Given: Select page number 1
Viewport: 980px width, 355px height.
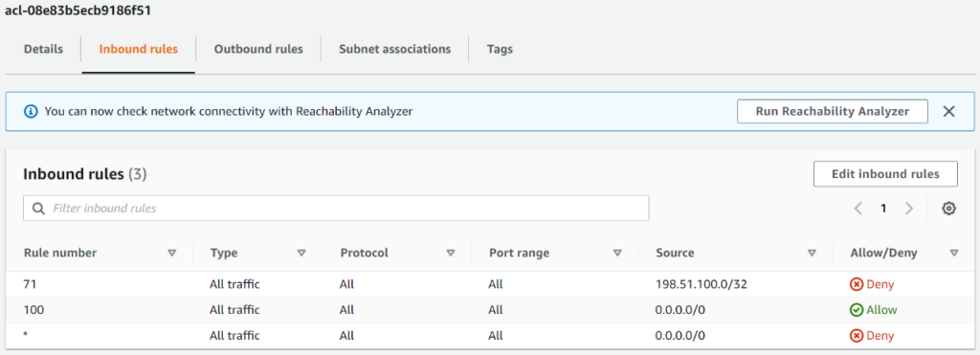Looking at the screenshot, I should 883,209.
